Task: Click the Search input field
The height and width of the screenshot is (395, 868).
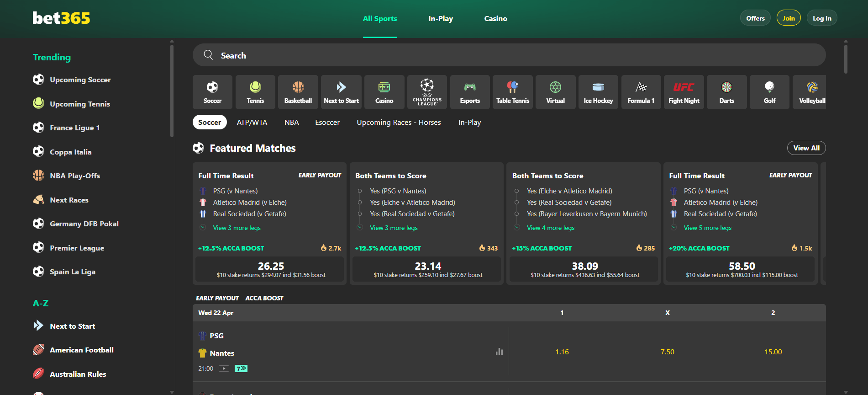Action: (x=509, y=55)
